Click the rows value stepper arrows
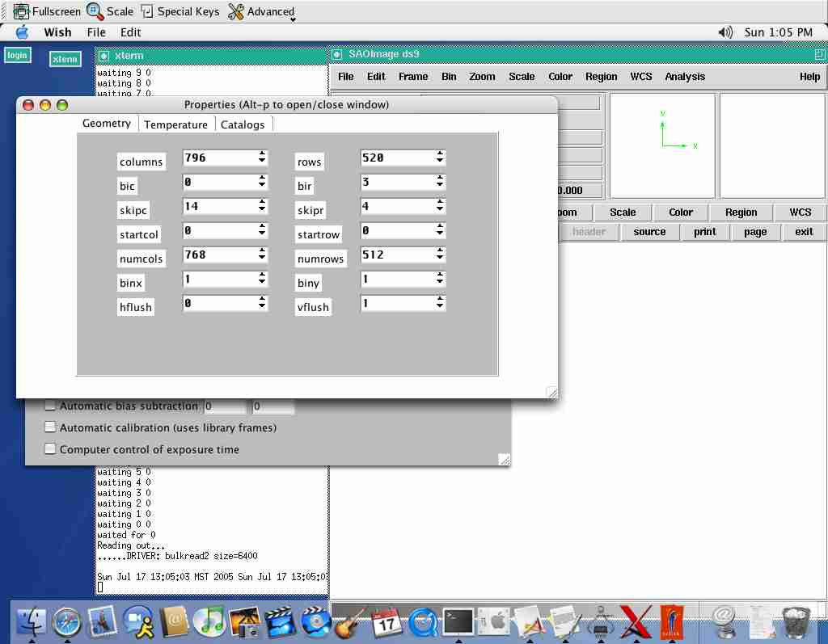 pyautogui.click(x=440, y=157)
